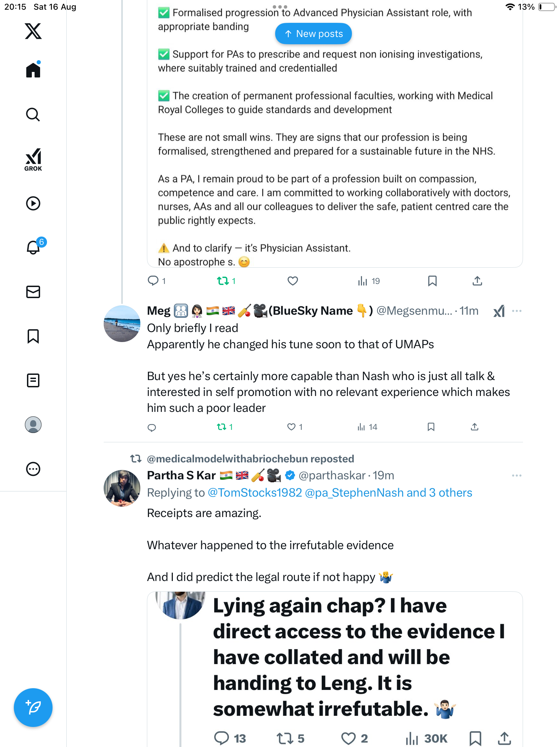
Task: Click the New posts button
Action: click(x=314, y=34)
